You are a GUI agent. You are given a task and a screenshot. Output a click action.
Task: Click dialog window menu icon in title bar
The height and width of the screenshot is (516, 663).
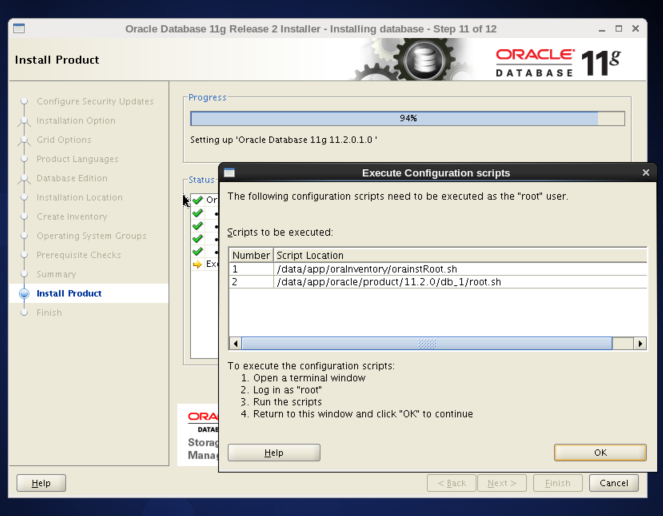[x=229, y=173]
